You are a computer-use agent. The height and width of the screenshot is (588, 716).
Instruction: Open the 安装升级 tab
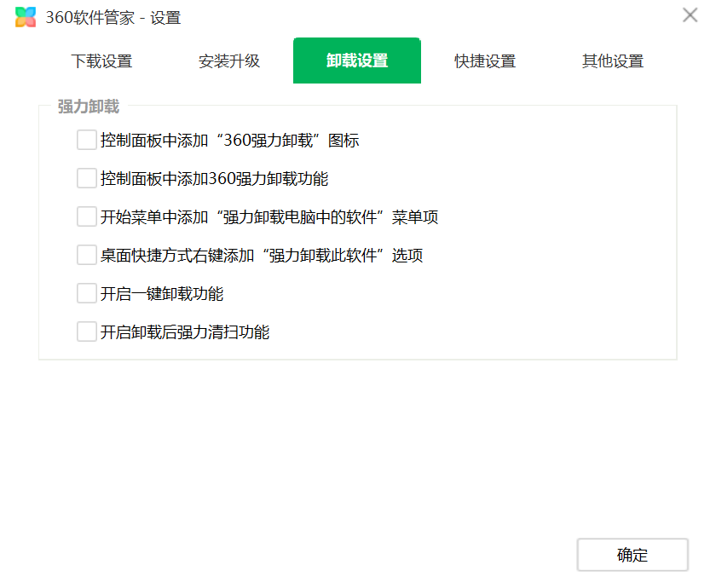coord(229,61)
